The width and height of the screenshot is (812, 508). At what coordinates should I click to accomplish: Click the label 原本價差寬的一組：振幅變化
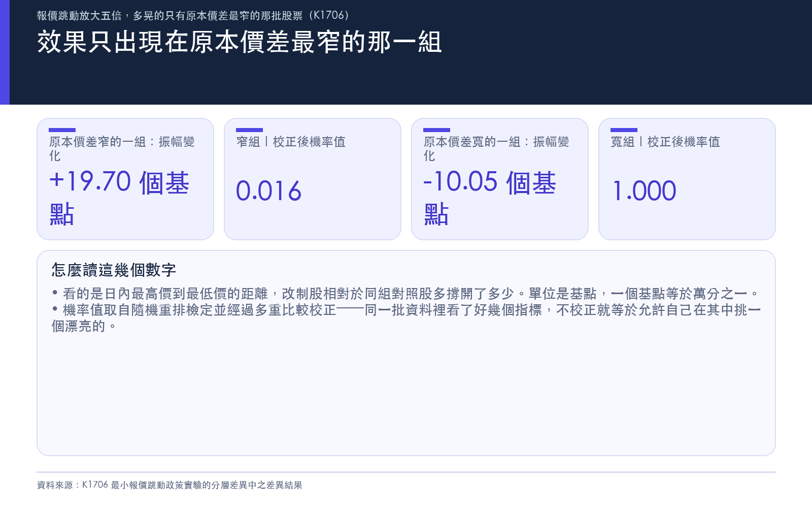(497, 149)
